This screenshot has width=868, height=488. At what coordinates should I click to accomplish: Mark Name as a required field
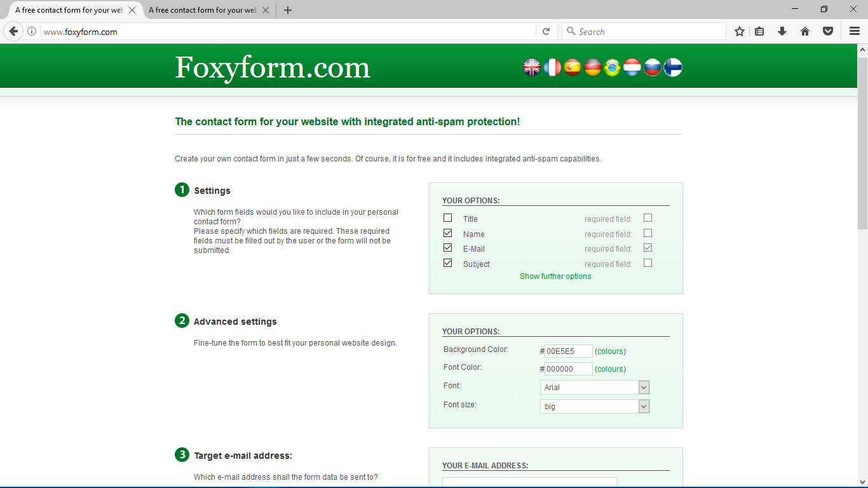(x=648, y=233)
